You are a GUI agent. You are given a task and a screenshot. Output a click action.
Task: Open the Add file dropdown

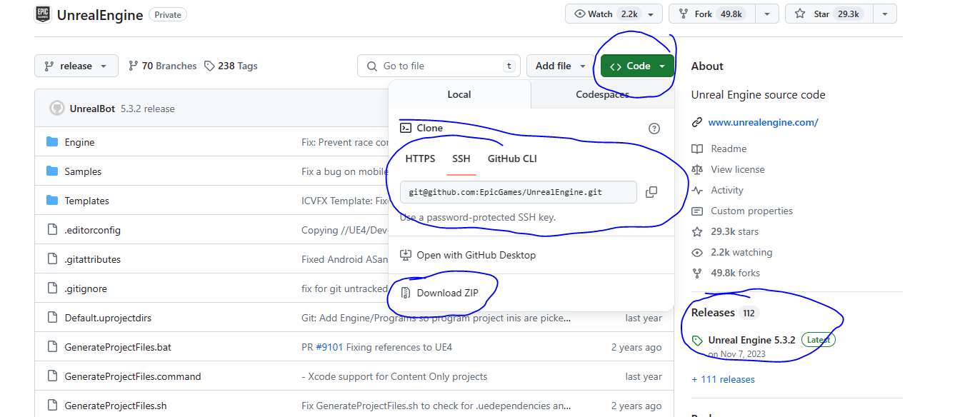coord(561,66)
